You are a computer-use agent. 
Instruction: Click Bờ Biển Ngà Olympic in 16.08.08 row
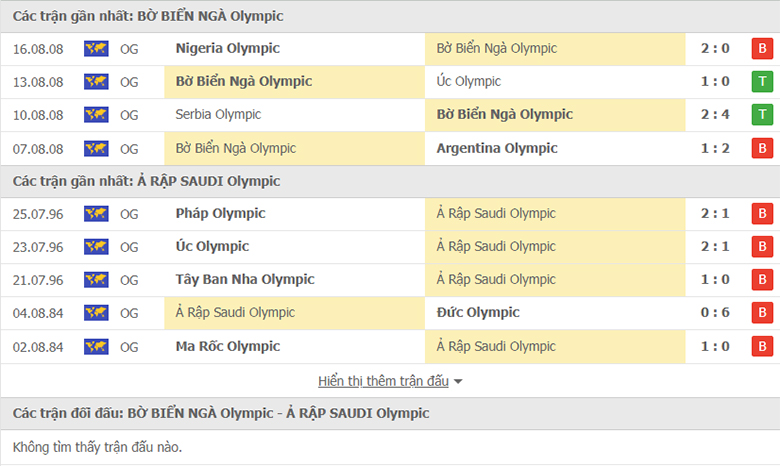pos(496,48)
